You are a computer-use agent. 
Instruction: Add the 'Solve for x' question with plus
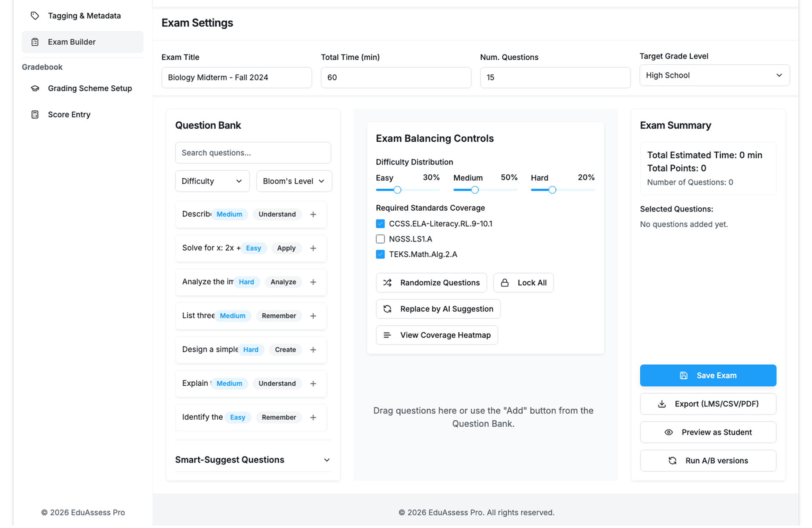[x=313, y=248]
